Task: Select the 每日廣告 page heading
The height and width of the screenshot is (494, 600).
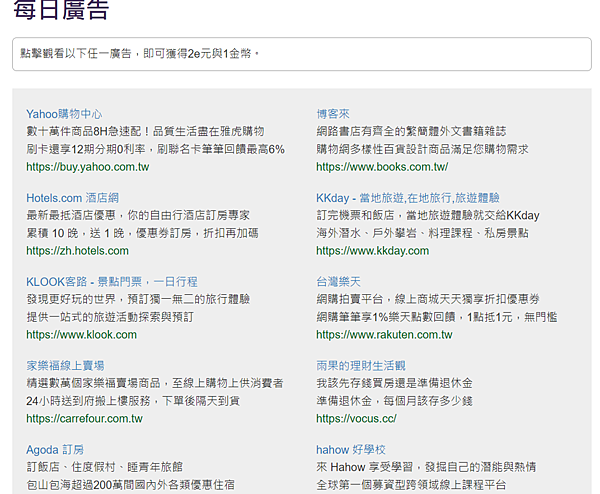Action: point(61,10)
